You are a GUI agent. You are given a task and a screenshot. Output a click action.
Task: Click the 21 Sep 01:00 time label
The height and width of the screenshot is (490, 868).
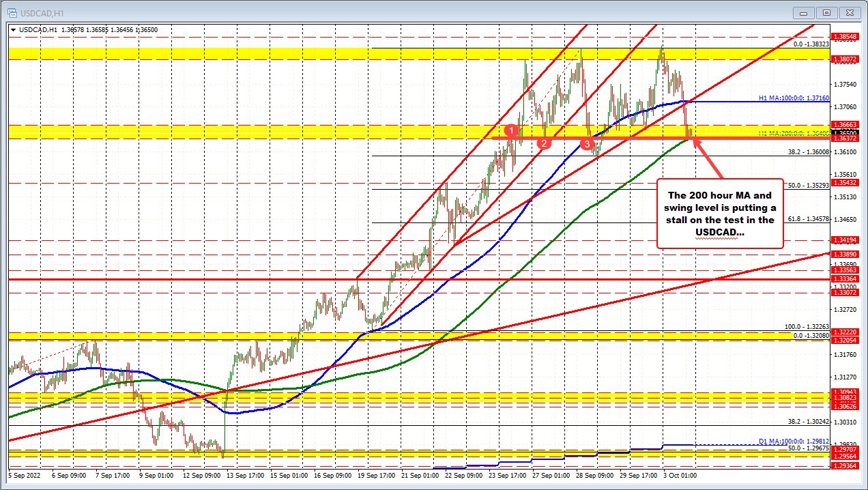click(x=421, y=476)
